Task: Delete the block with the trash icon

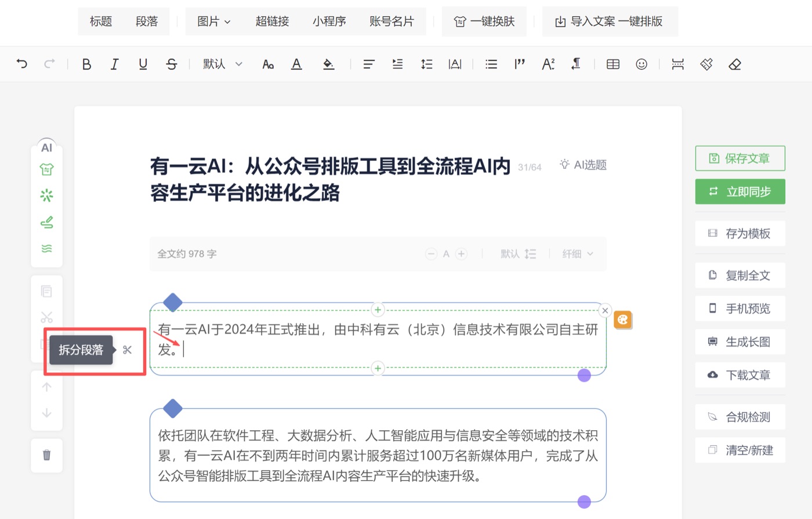Action: [x=47, y=455]
